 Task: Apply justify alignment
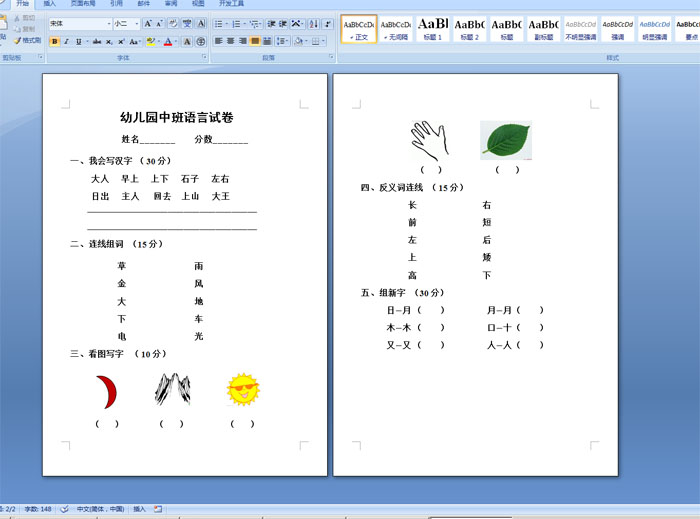point(255,41)
